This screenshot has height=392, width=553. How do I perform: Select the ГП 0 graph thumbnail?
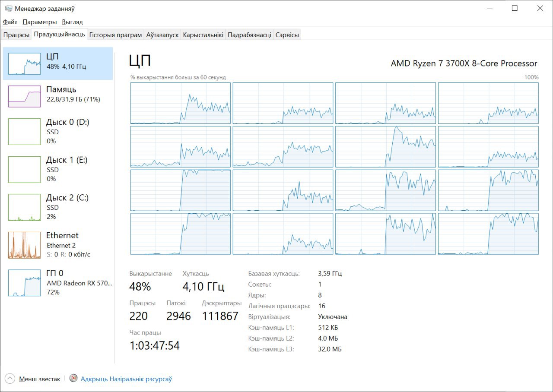point(24,283)
